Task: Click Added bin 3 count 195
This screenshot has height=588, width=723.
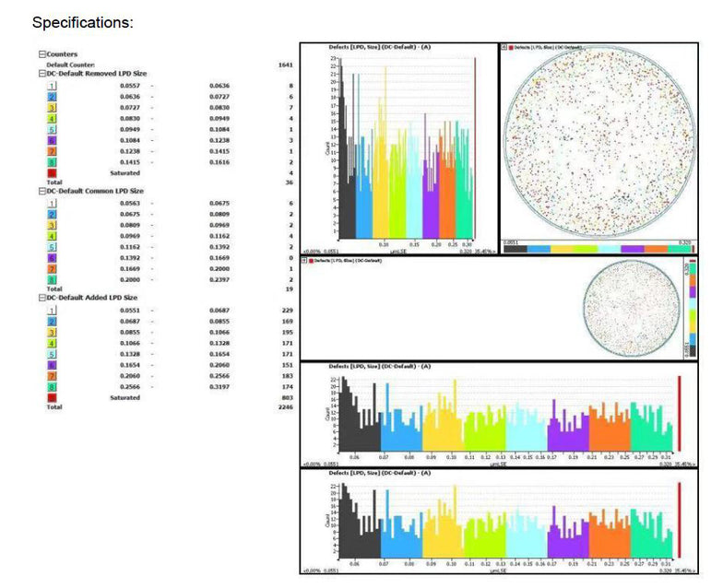Action: pos(288,332)
